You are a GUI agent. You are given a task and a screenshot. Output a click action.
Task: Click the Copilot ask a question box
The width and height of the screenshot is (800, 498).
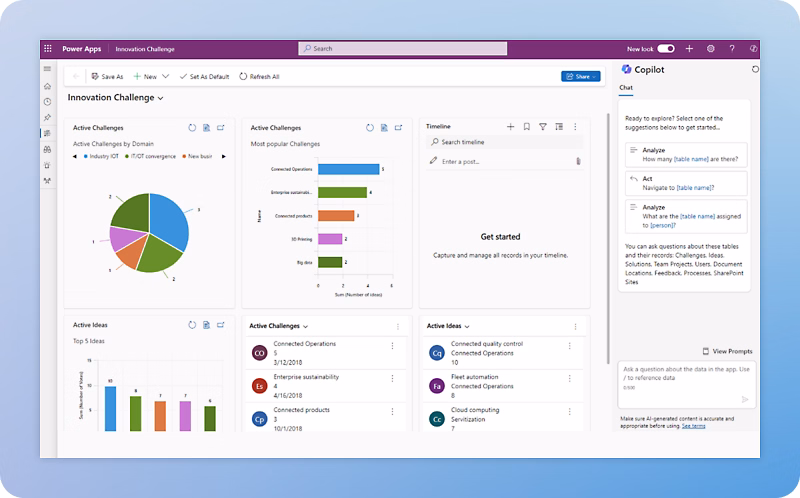(686, 385)
